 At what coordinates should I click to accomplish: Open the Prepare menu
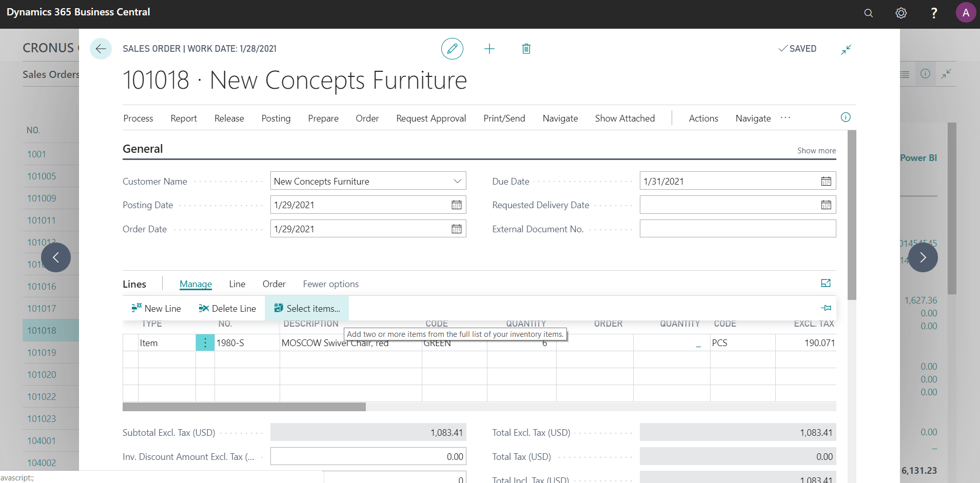[x=323, y=118]
